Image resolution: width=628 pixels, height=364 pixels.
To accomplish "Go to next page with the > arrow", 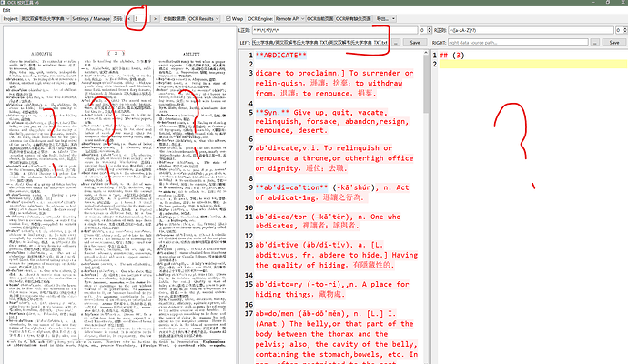I will coord(155,18).
